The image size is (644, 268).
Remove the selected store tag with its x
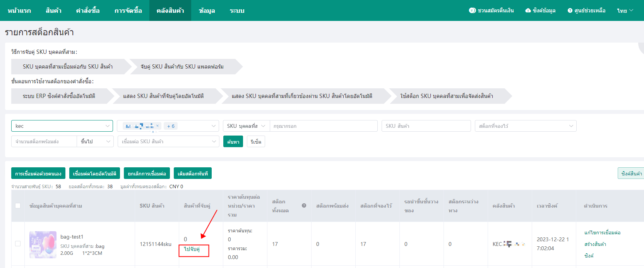[x=158, y=126]
